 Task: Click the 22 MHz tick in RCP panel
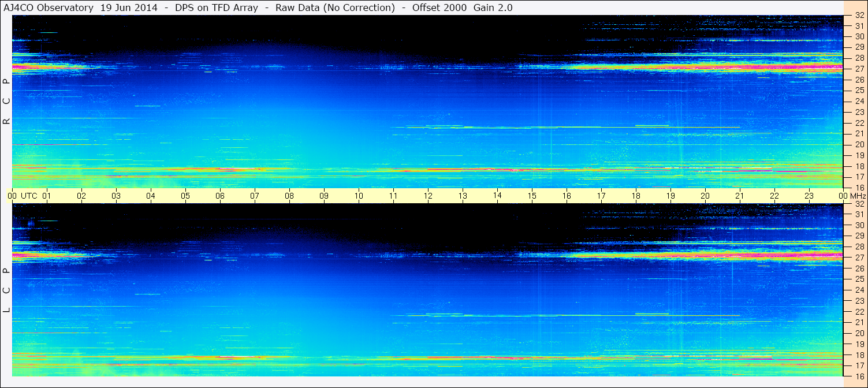859,123
